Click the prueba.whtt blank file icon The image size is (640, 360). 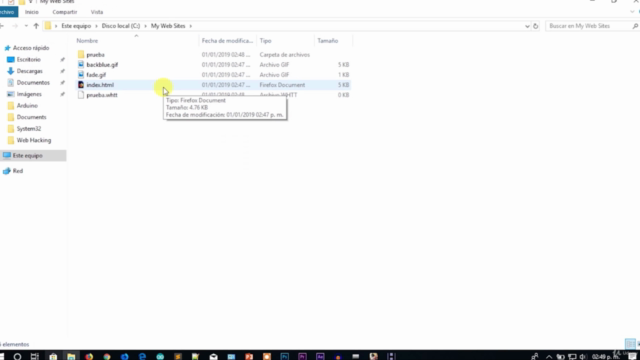tap(81, 95)
